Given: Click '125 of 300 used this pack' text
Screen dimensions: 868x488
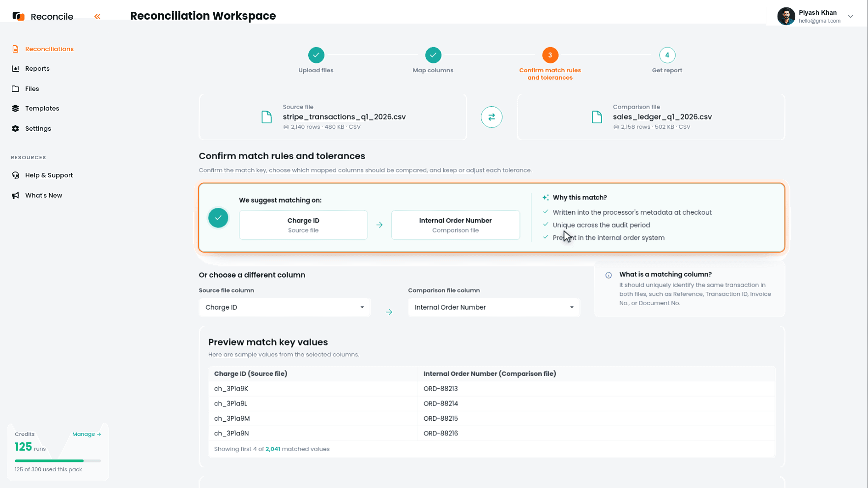Looking at the screenshot, I should pyautogui.click(x=48, y=469).
